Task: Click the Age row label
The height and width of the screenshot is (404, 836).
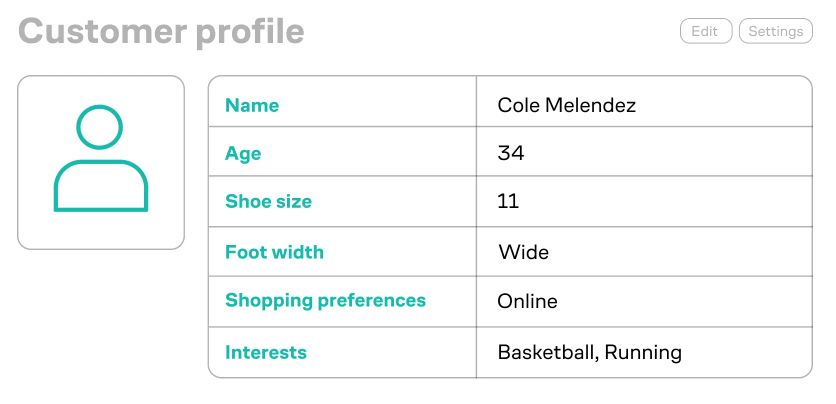Action: pos(243,154)
